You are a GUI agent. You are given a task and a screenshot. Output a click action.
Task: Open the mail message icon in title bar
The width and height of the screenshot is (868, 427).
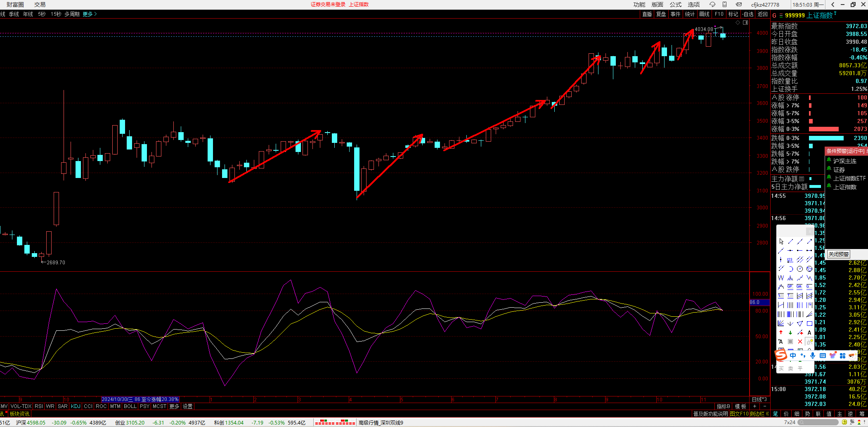(x=739, y=5)
